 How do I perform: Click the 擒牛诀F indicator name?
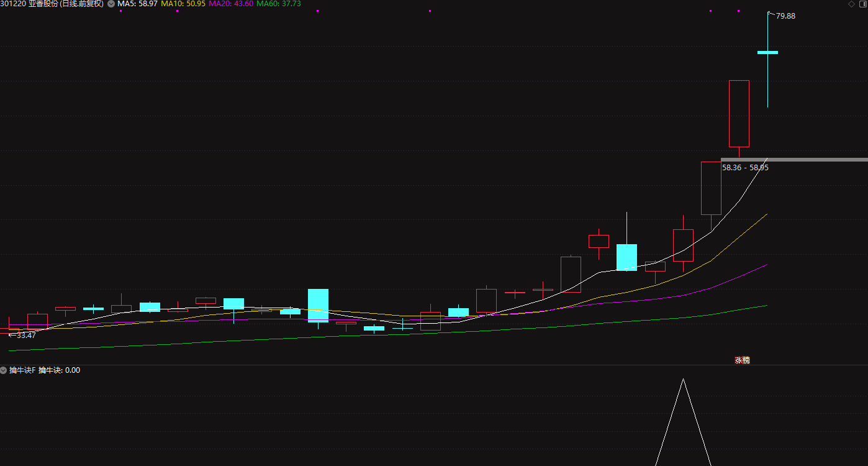click(22, 370)
